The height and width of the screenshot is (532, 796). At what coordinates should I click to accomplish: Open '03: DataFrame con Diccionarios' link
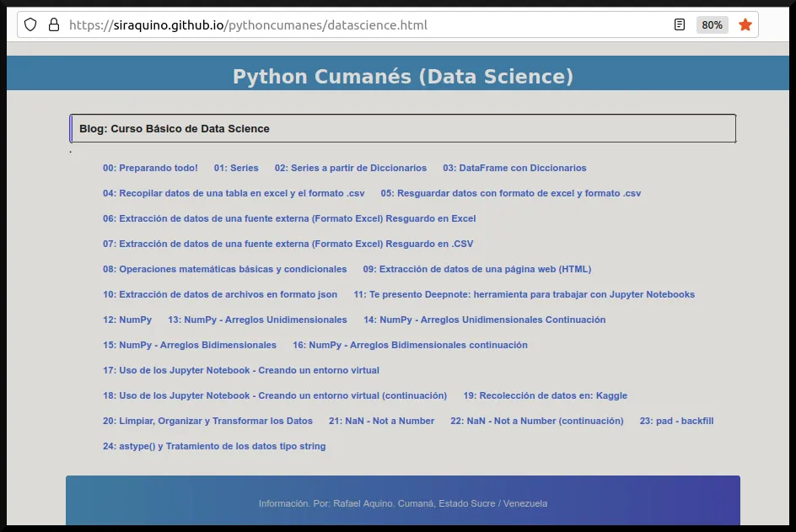coord(514,168)
